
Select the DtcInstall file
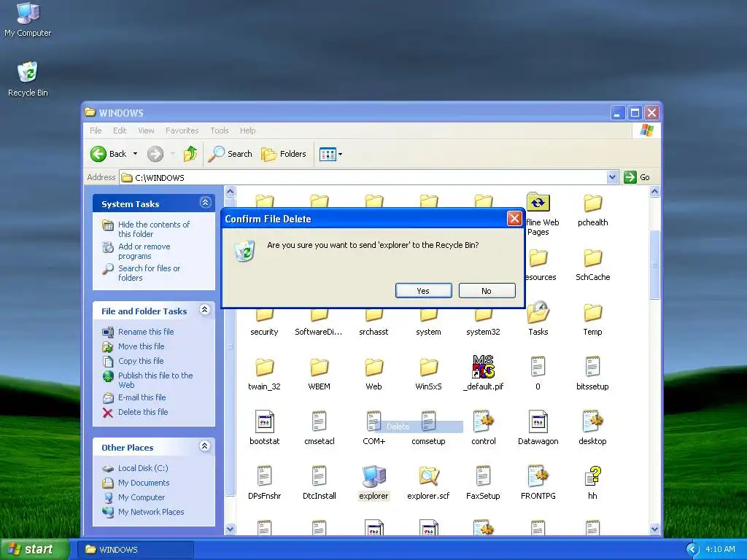pyautogui.click(x=320, y=483)
